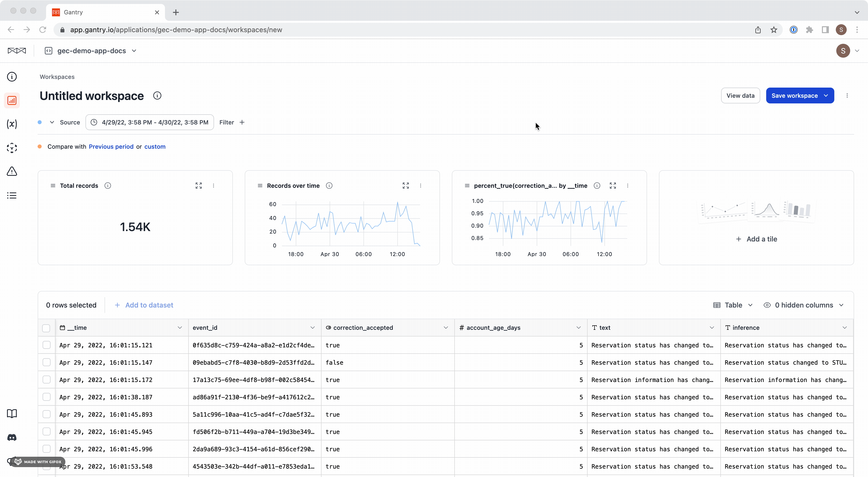Screen dimensions: 868x477
Task: Click the list view sidebar icon
Action: click(x=12, y=195)
